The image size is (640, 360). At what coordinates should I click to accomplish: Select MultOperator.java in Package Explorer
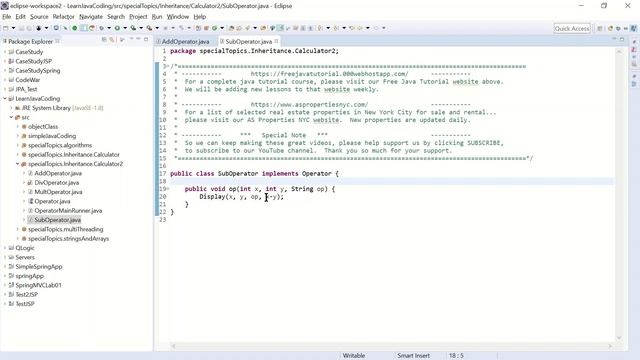pos(58,192)
